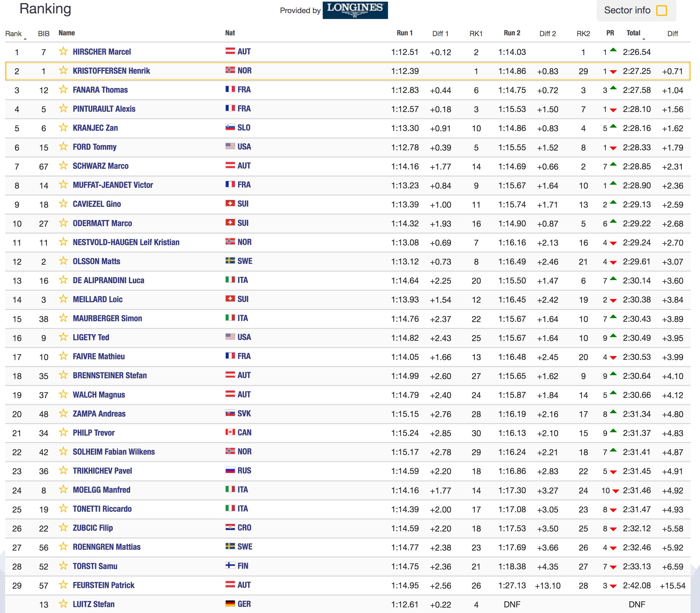Toggle the star for MEILLARD Loic

pyautogui.click(x=63, y=299)
